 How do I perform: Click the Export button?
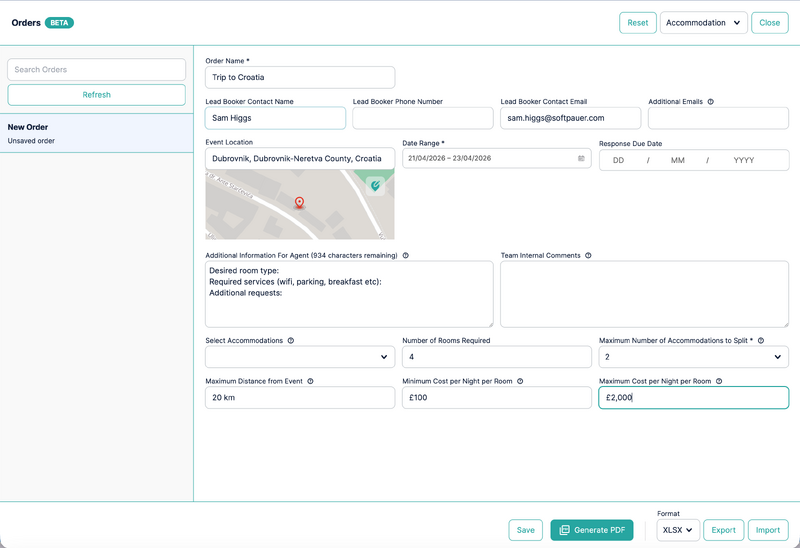click(723, 530)
